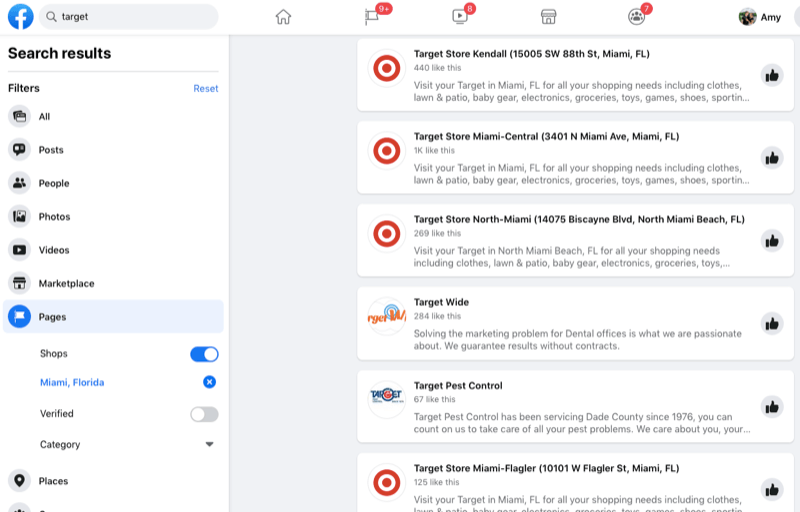
Task: Open the Marketplace storefront icon in top bar
Action: point(548,17)
